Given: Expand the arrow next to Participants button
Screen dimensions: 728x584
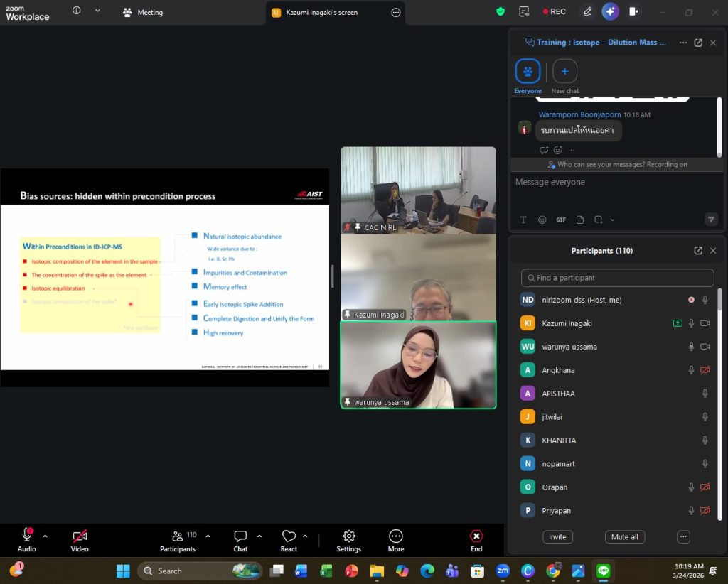Looking at the screenshot, I should pyautogui.click(x=208, y=536).
